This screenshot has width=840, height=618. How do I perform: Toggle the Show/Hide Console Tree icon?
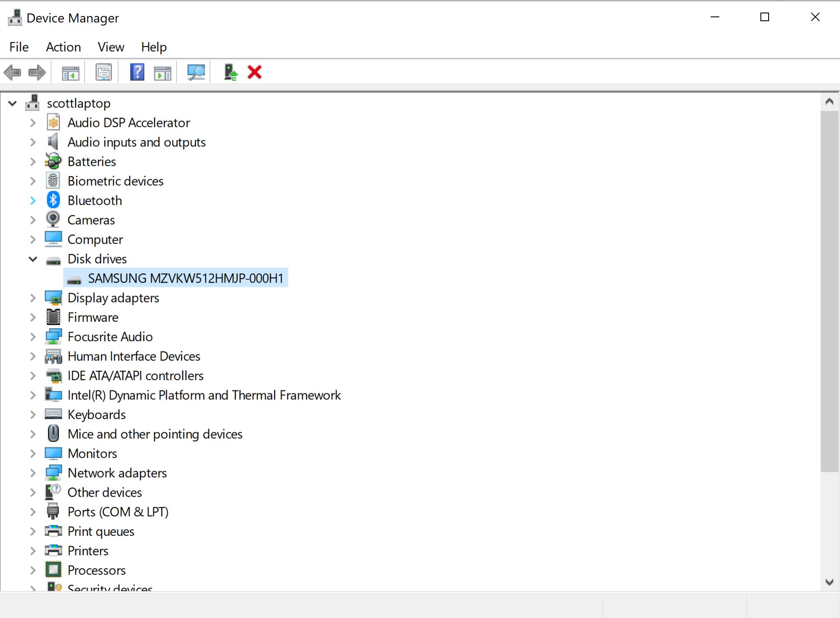coord(70,72)
